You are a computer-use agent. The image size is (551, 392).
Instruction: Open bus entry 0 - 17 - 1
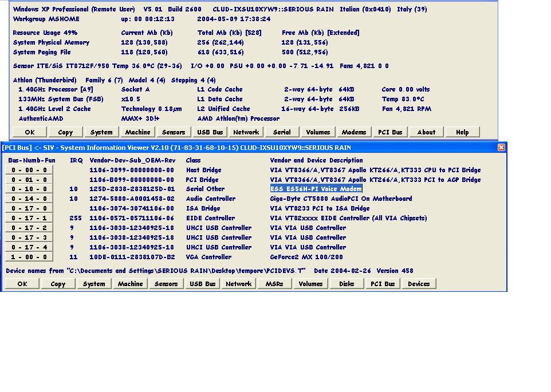[29, 219]
